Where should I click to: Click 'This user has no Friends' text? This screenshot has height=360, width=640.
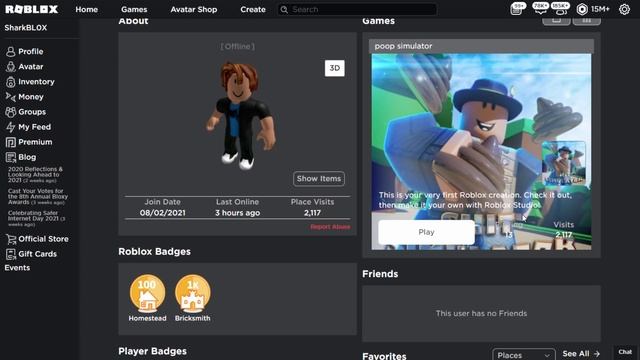click(481, 313)
